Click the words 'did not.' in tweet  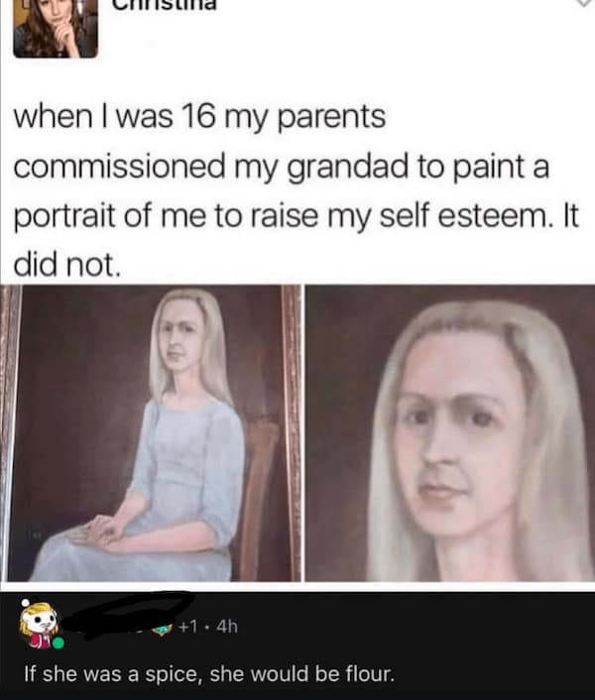[x=67, y=265]
